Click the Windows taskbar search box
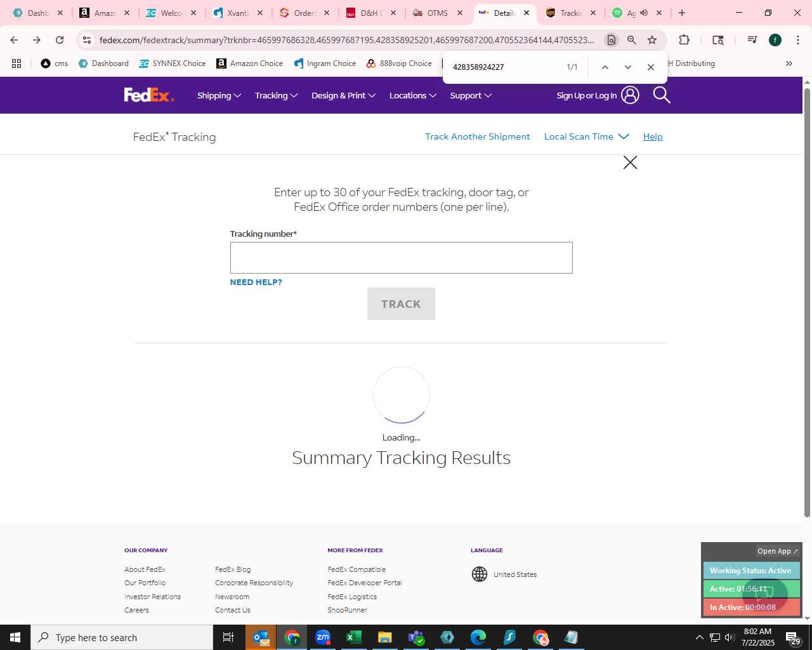 pyautogui.click(x=122, y=637)
